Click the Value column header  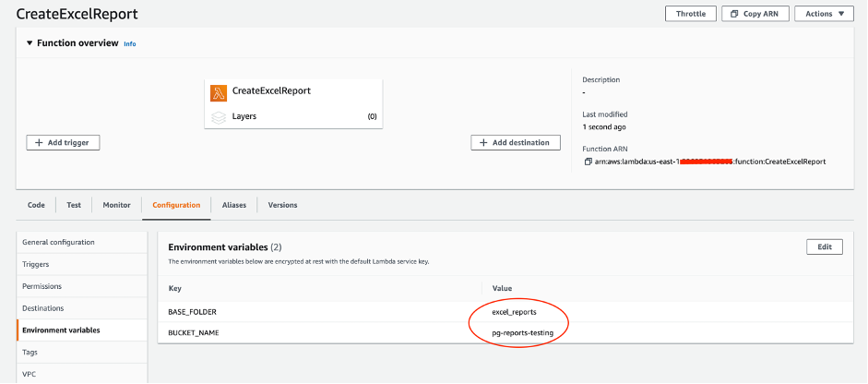pos(502,289)
